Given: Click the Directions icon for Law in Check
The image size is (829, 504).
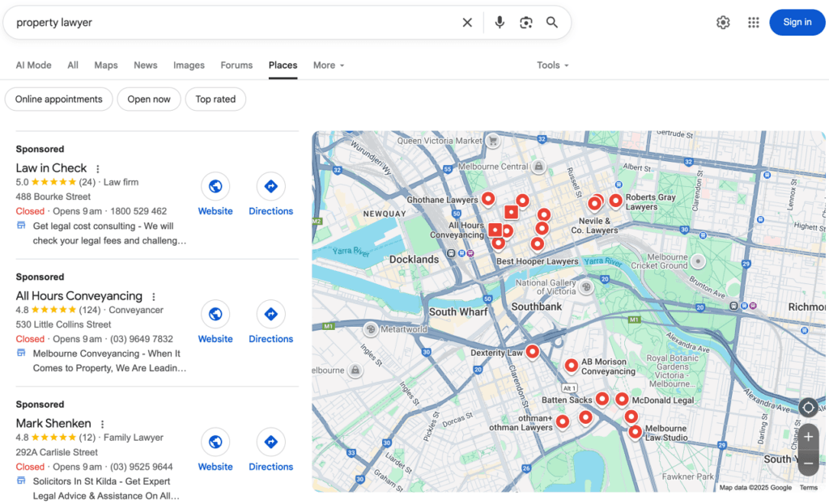Looking at the screenshot, I should [x=270, y=186].
